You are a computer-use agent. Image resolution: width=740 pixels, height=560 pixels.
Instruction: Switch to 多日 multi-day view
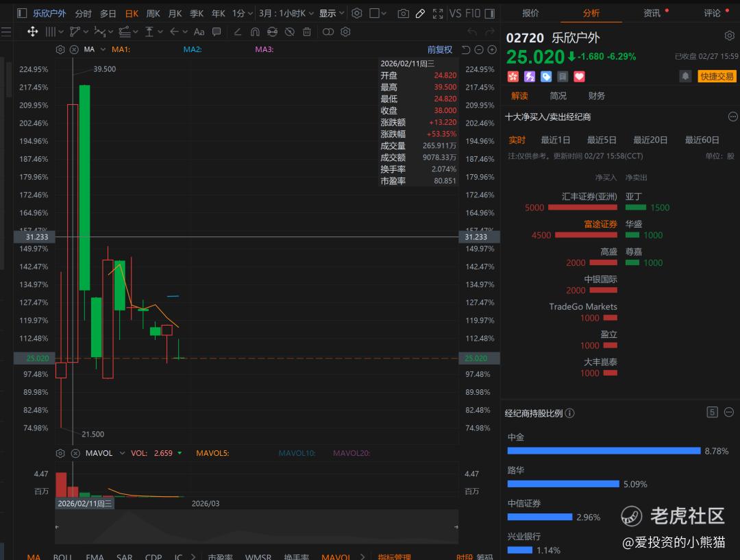108,13
